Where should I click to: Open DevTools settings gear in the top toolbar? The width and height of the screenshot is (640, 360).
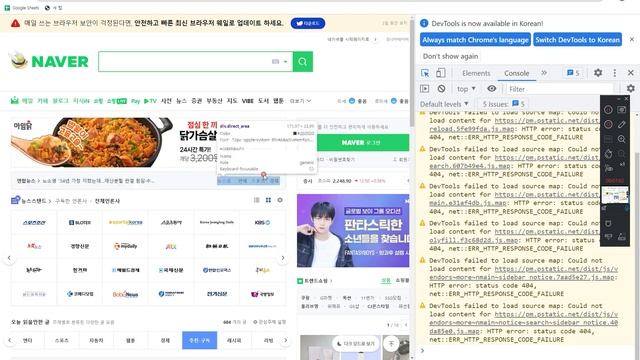598,73
